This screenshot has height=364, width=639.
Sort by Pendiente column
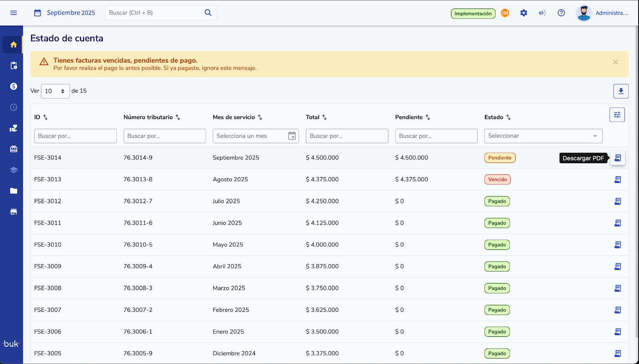pyautogui.click(x=428, y=117)
